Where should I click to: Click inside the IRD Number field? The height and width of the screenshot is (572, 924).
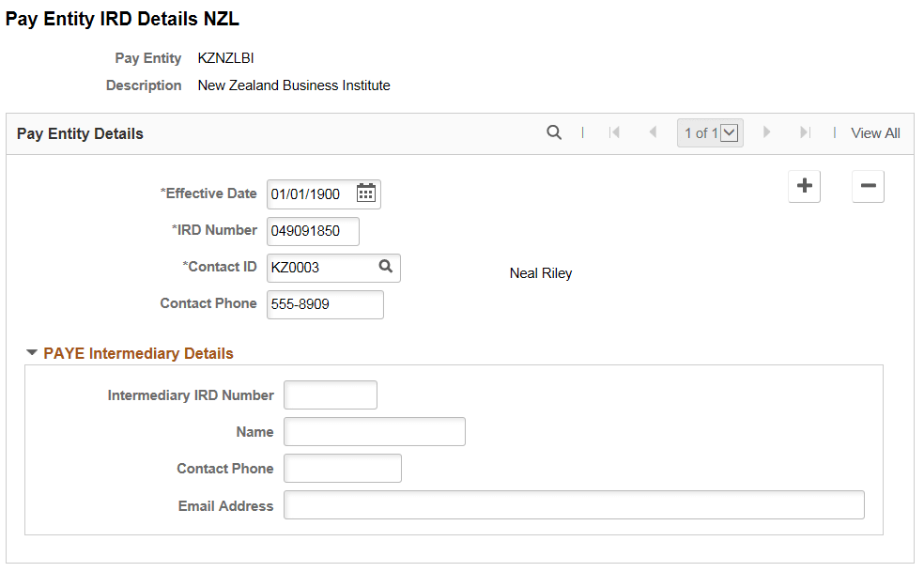(x=312, y=231)
